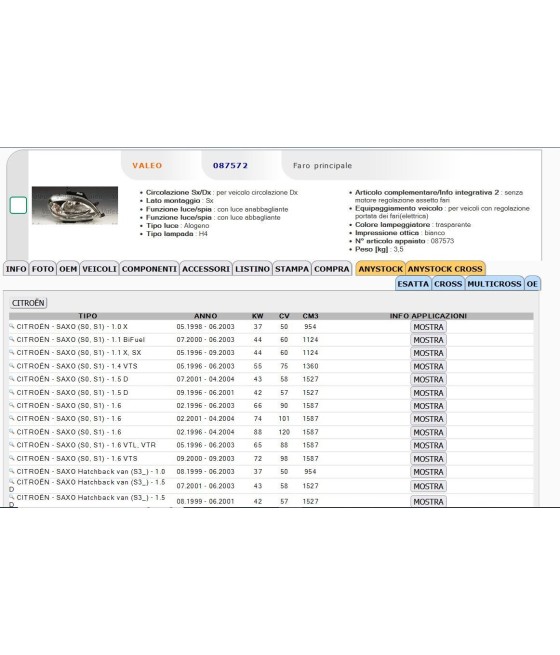Open the VEICOLI tab
Viewport: 560px width, 655px height.
tap(99, 269)
